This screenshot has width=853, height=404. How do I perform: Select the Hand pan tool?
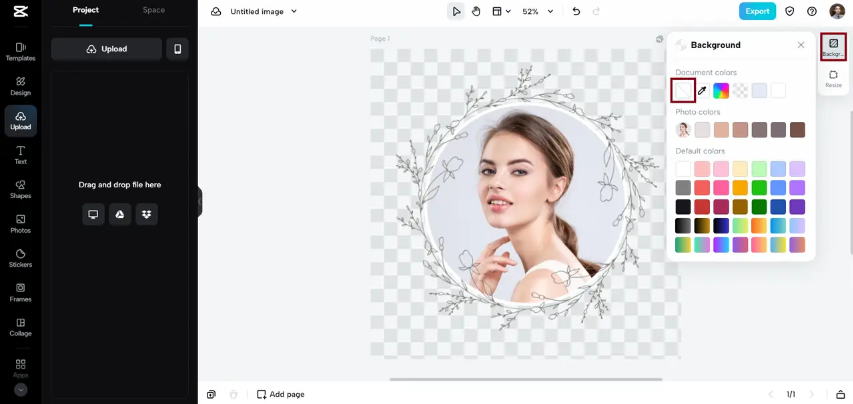(476, 11)
